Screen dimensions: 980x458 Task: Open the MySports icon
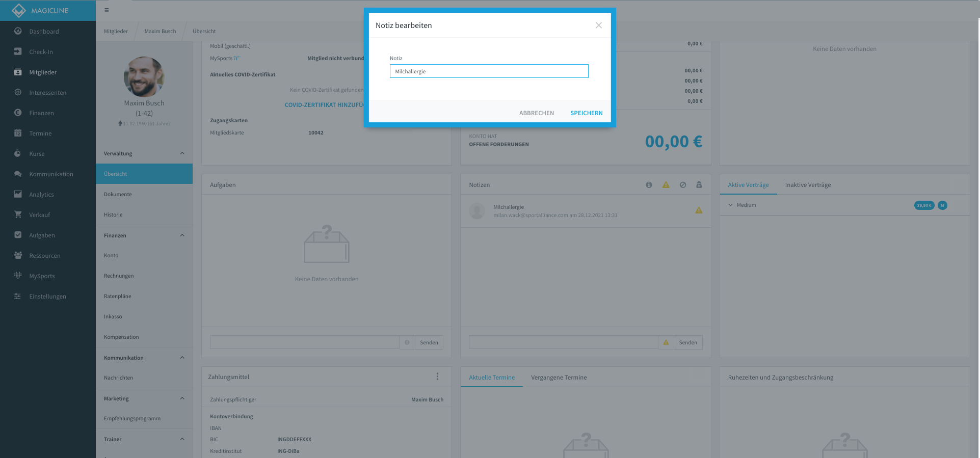coord(18,276)
